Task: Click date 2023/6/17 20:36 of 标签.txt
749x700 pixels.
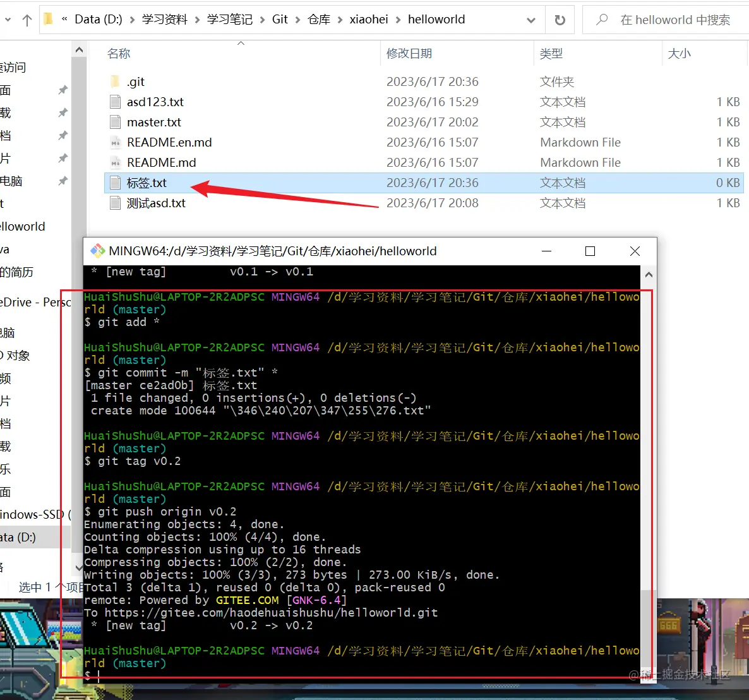Action: click(433, 183)
